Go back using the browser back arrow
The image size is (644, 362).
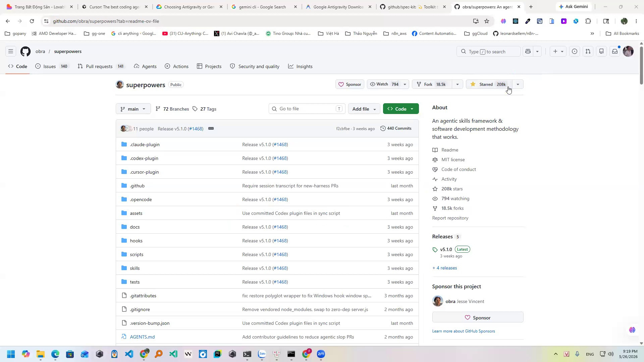pos(8,21)
